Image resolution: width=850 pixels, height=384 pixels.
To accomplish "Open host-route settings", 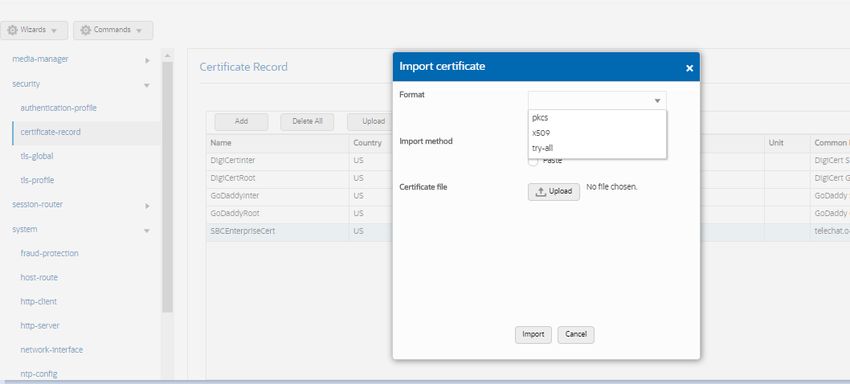I will (x=39, y=277).
